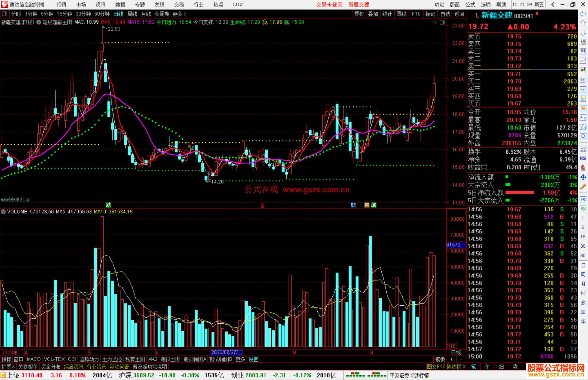Click the green refresh icon in sidebar

[583, 209]
